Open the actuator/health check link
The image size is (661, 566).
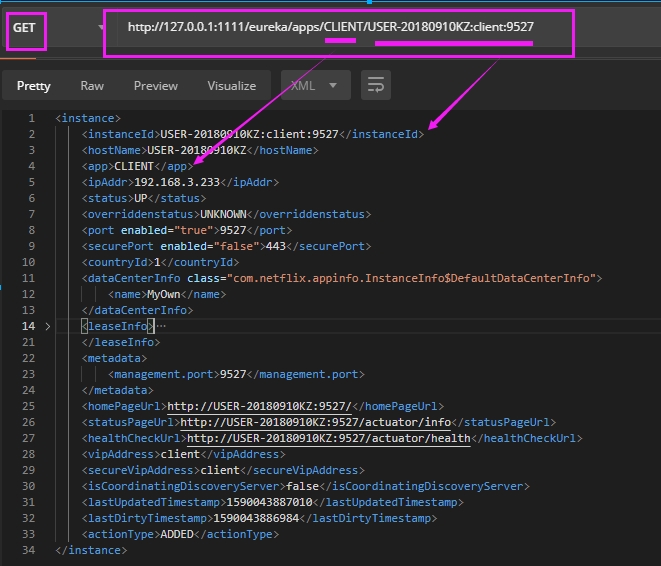[x=328, y=438]
